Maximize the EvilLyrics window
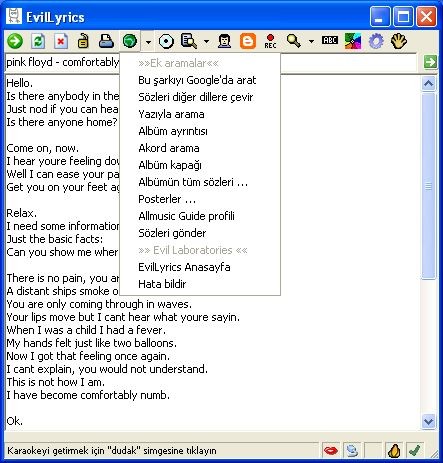The height and width of the screenshot is (463, 443). (403, 16)
